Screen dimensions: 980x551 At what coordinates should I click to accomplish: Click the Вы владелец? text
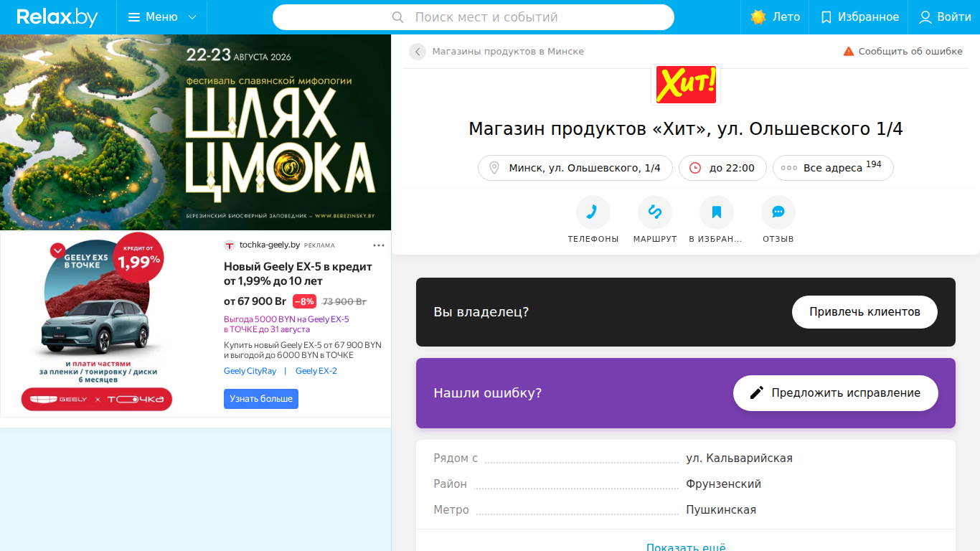[x=481, y=312]
